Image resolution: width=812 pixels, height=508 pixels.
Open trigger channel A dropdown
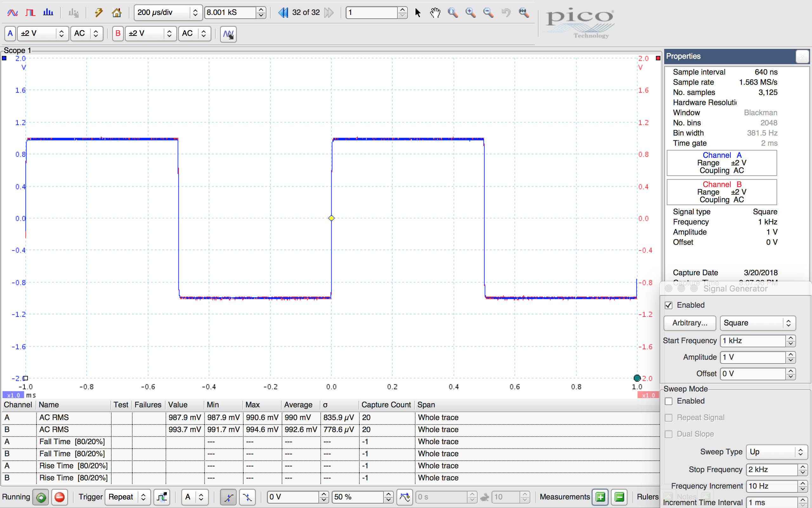195,497
